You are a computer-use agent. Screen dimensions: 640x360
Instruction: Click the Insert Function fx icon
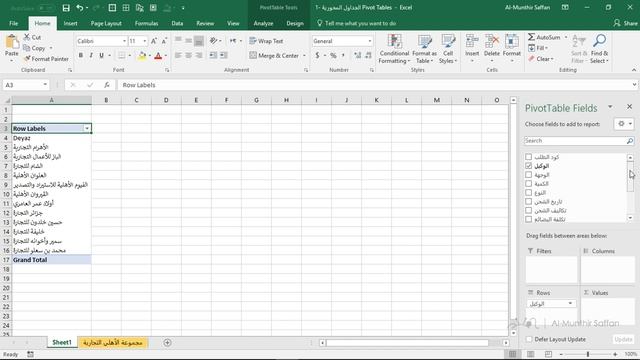tap(107, 85)
